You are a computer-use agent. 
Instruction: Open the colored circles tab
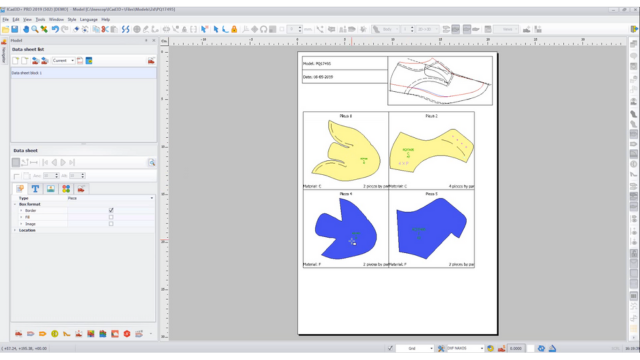click(66, 189)
